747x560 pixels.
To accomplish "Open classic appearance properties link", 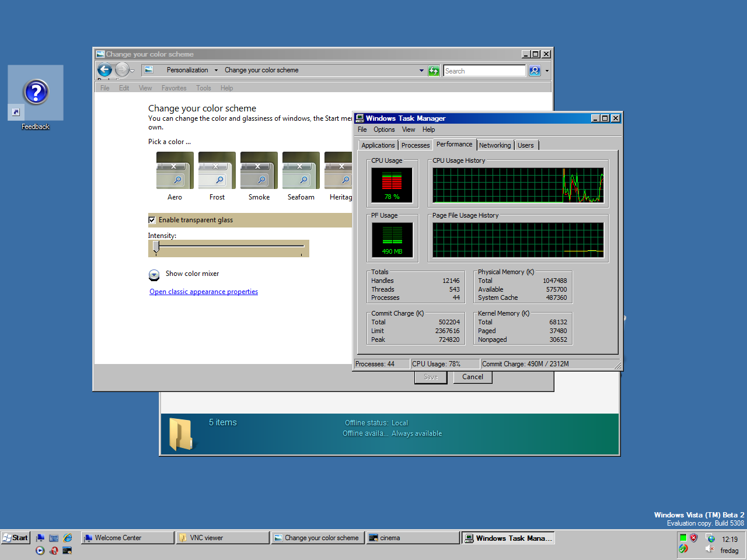I will 204,292.
